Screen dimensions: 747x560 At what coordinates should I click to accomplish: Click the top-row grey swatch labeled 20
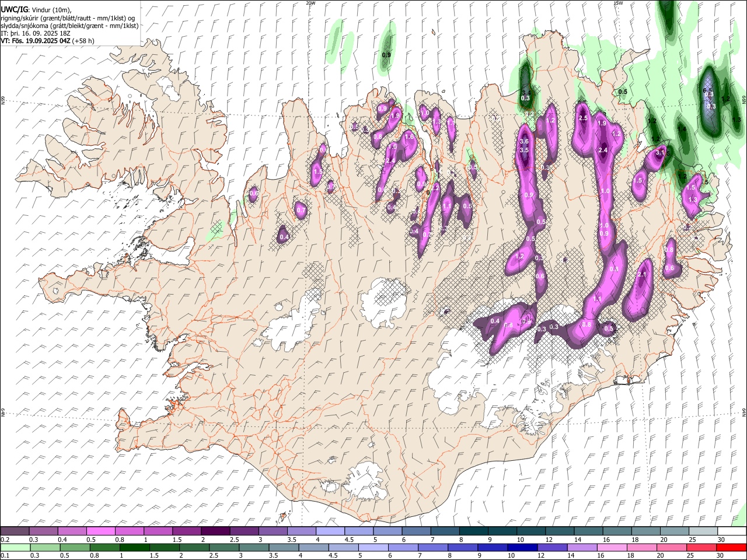tap(675, 531)
